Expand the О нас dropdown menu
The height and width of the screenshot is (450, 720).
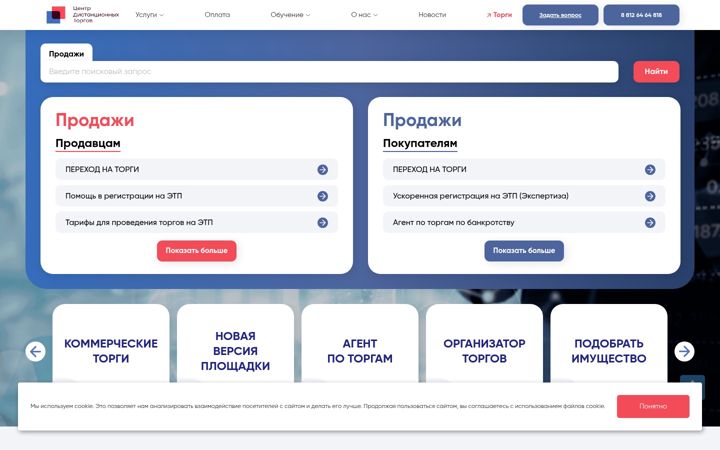[x=364, y=15]
